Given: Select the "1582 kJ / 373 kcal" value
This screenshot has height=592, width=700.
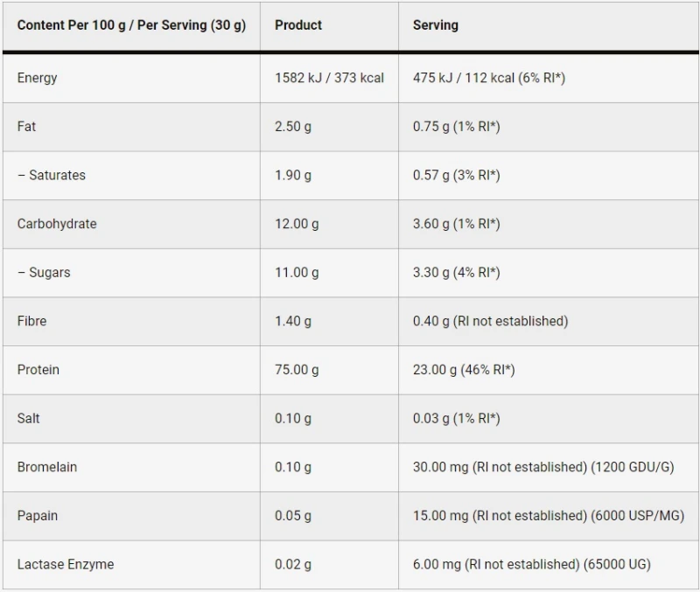Looking at the screenshot, I should pos(329,78).
